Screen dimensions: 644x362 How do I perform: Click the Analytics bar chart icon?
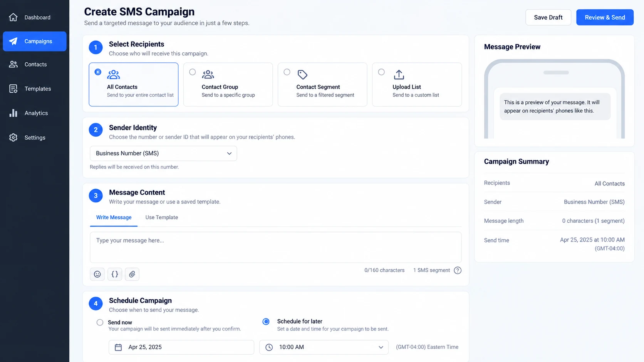pyautogui.click(x=13, y=113)
